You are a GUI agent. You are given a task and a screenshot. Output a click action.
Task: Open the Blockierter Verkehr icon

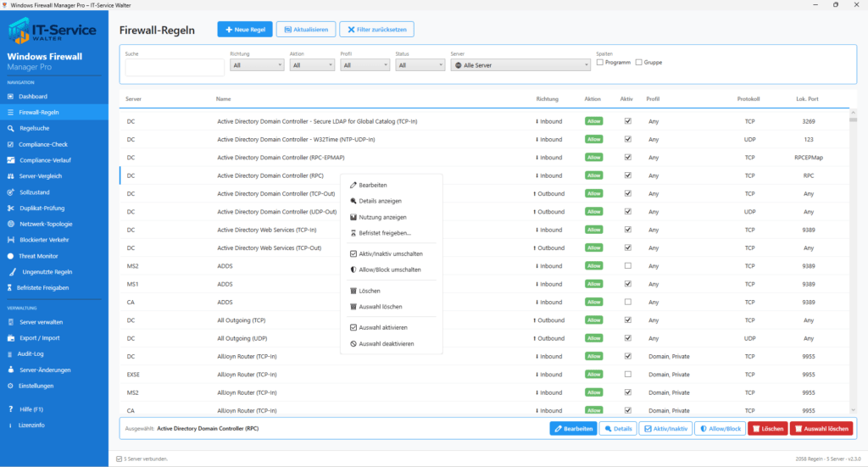[10, 240]
